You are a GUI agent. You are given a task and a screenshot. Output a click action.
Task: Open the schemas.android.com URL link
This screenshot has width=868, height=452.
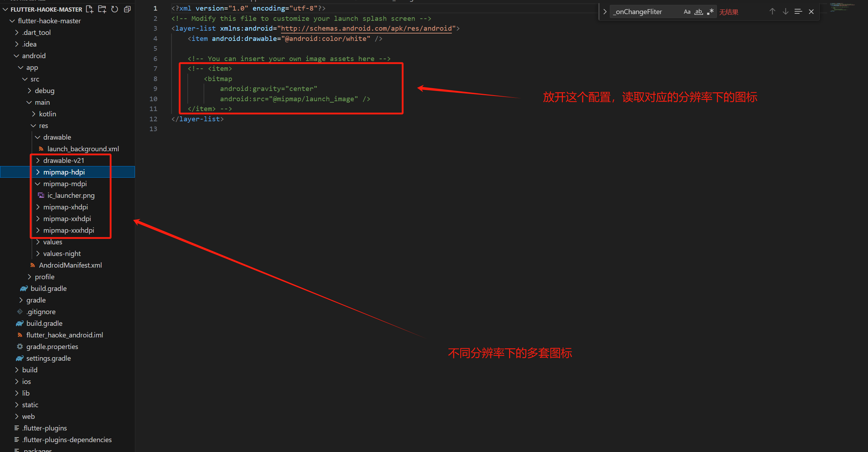[x=366, y=28]
